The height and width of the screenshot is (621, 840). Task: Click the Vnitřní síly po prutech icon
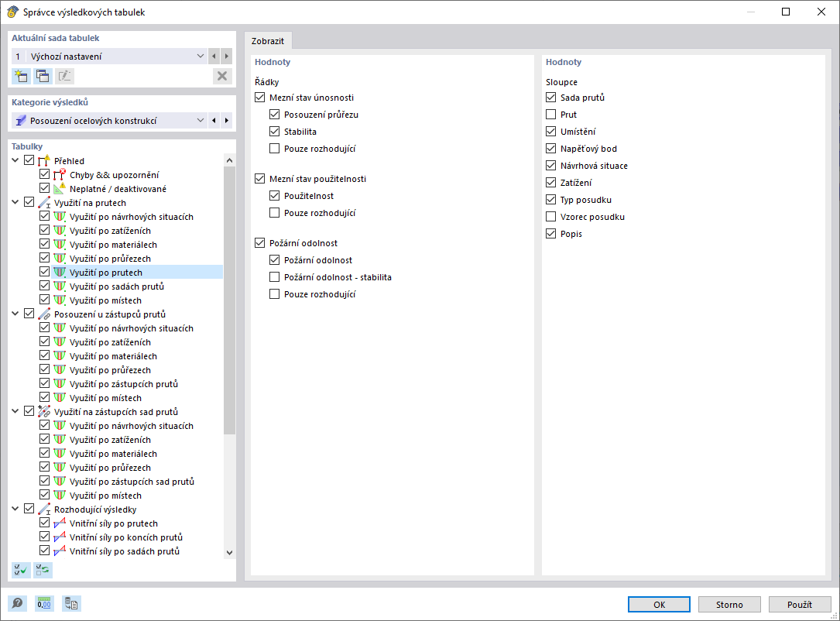(x=60, y=523)
